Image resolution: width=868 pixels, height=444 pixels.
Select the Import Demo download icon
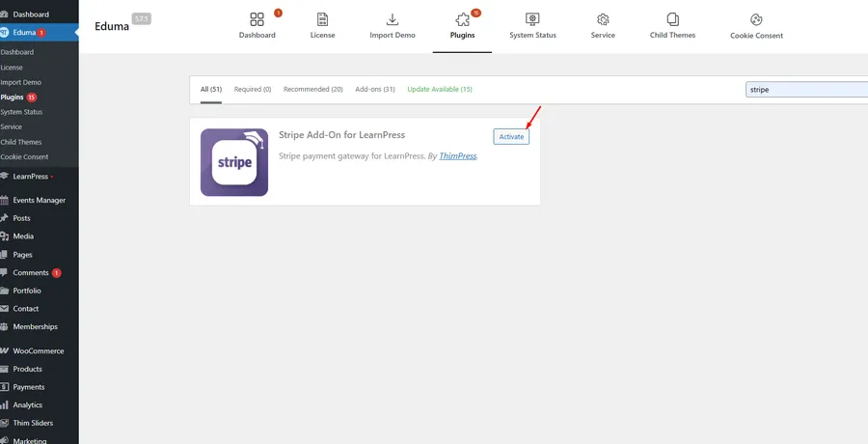(x=393, y=19)
